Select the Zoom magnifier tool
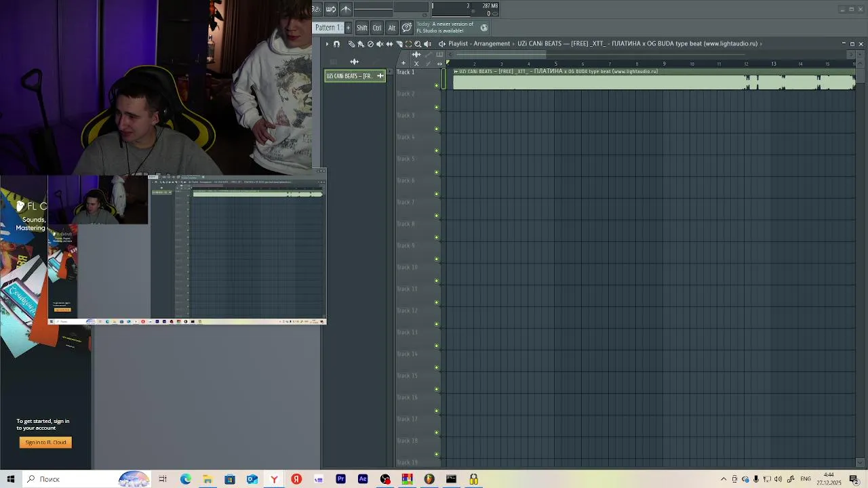Image resolution: width=868 pixels, height=488 pixels. point(418,44)
